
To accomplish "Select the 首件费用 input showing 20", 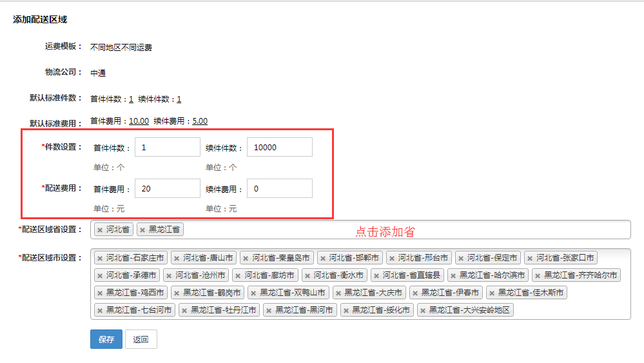I will [168, 188].
